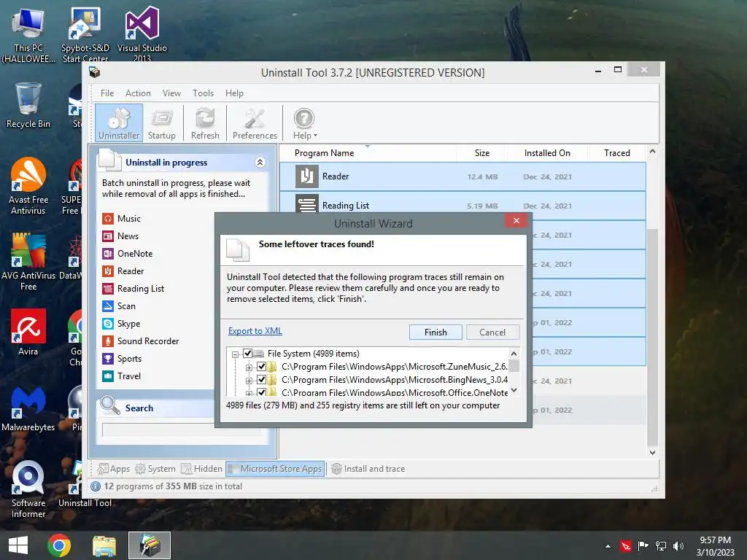Select the Reader row in program table
The image size is (747, 560).
[462, 176]
